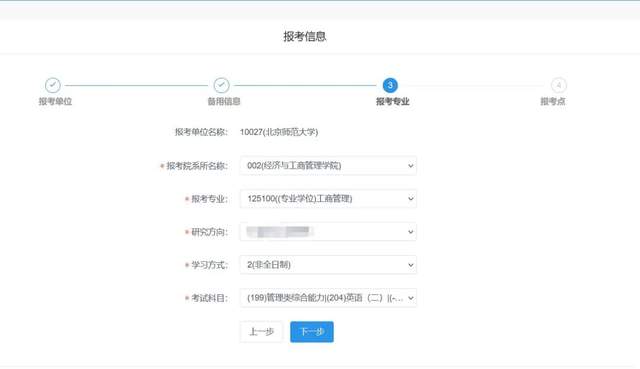Select the 报考专业 step label
Screen dimensions: 640x369
(x=392, y=102)
